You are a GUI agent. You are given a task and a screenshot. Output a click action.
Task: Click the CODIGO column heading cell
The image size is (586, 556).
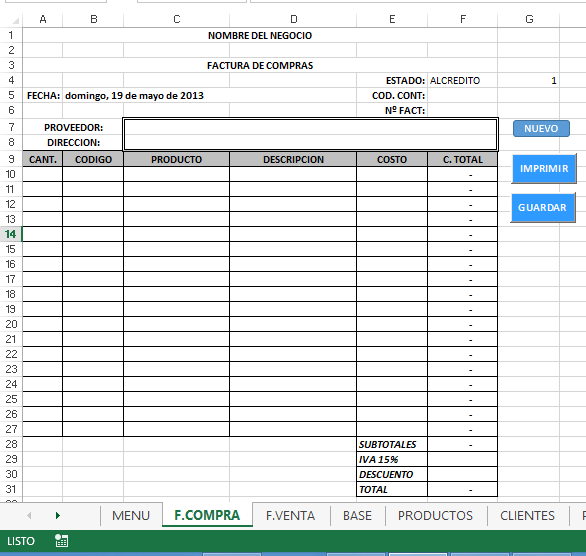click(93, 160)
